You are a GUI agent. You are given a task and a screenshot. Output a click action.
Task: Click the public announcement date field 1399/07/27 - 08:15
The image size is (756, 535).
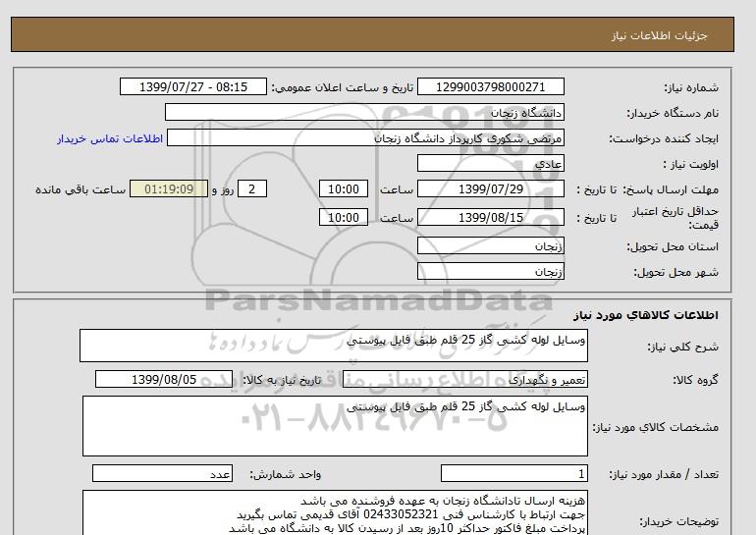[192, 86]
